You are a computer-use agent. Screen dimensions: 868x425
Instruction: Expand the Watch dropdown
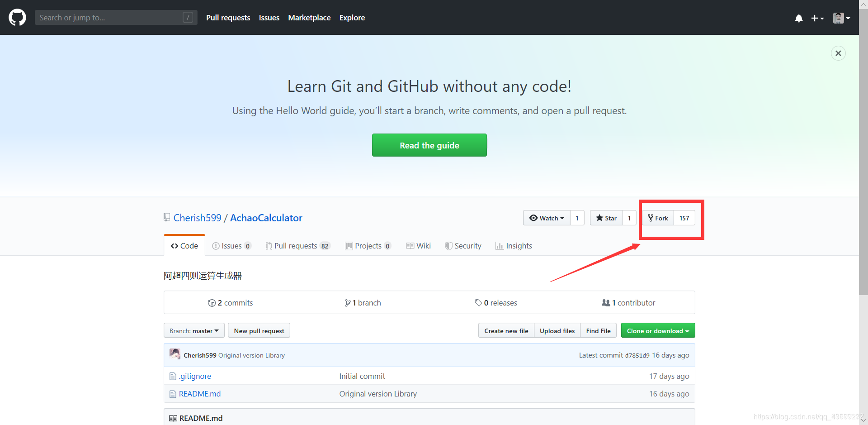click(x=547, y=218)
